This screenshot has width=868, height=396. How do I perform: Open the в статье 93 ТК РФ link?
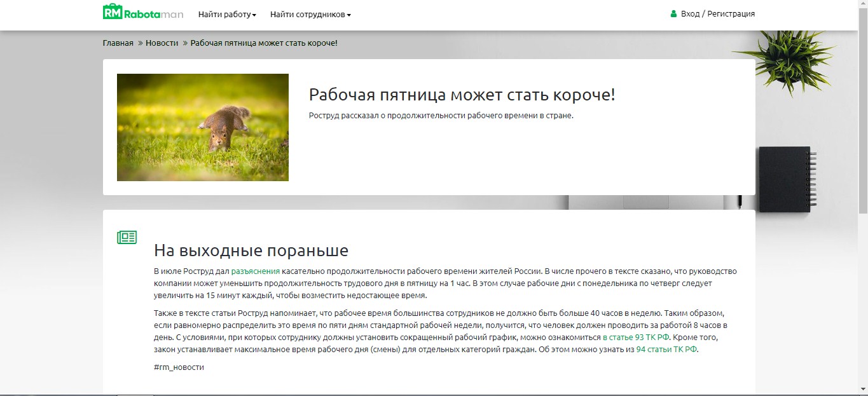pyautogui.click(x=636, y=337)
